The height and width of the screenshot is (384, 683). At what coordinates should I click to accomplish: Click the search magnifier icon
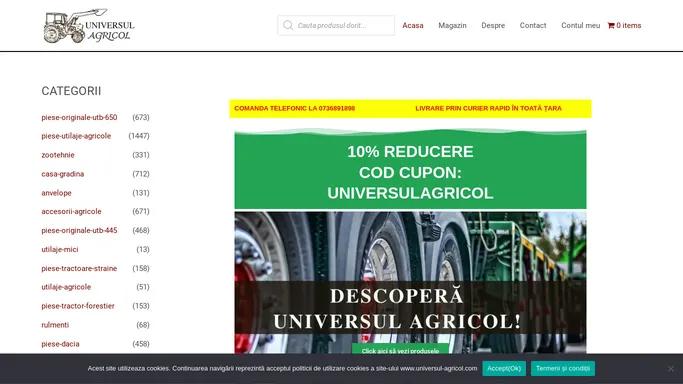click(x=287, y=25)
